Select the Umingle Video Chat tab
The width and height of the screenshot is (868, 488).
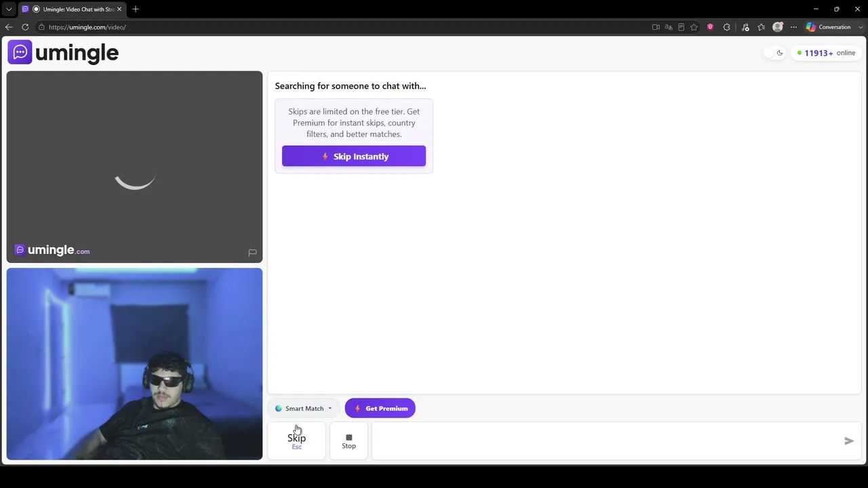(71, 9)
